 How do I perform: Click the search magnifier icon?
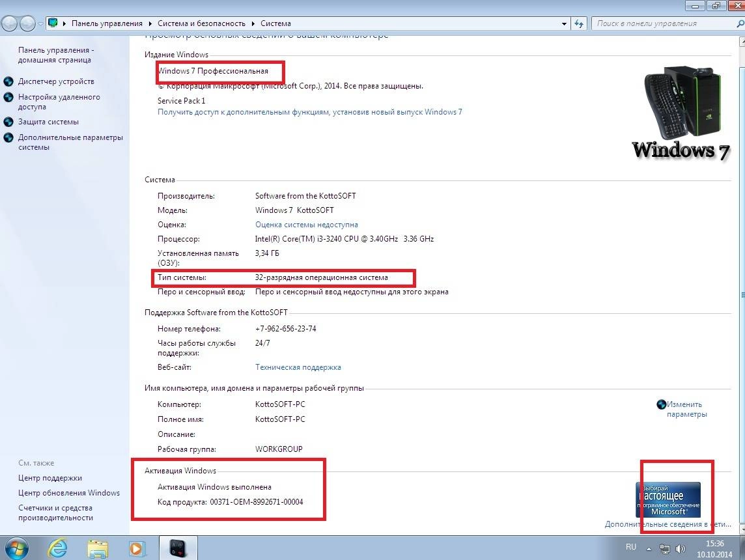pos(740,23)
